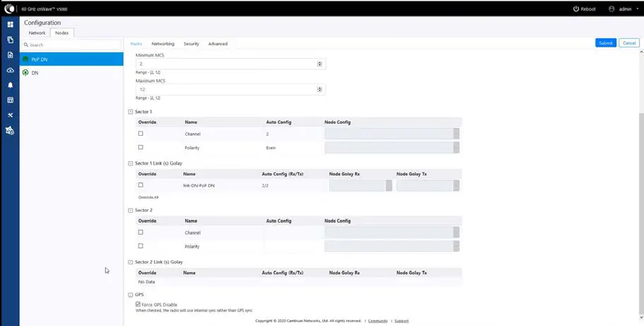Open the Support footer link
Image resolution: width=644 pixels, height=326 pixels.
click(401, 321)
